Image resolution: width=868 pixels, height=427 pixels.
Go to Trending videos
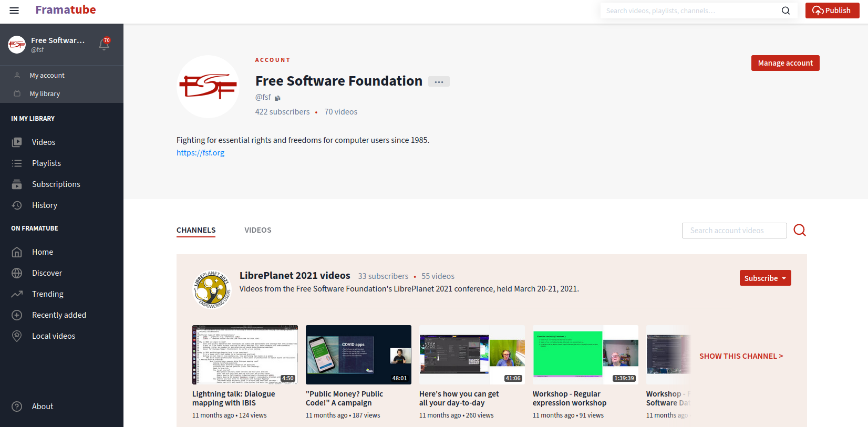(47, 294)
